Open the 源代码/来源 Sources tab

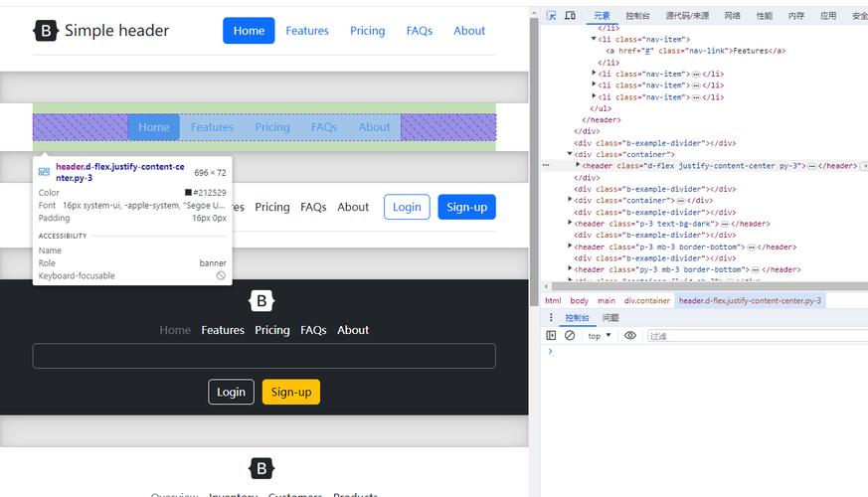[x=687, y=16]
